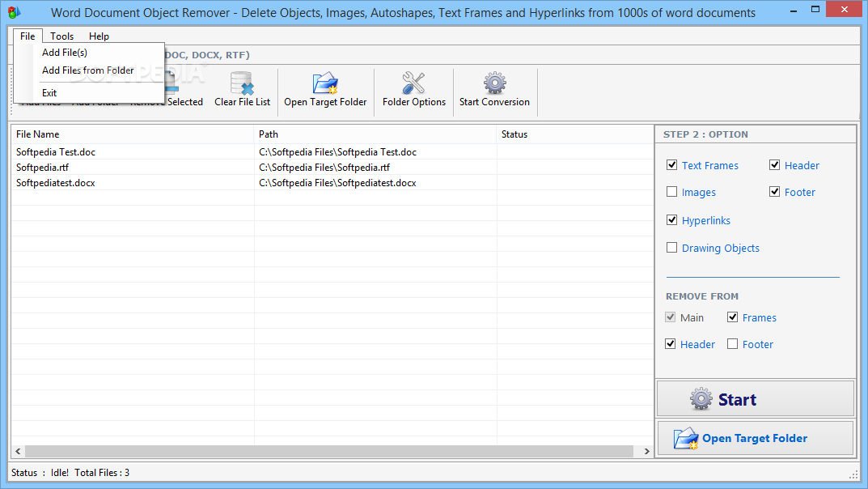Minimize the application window
This screenshot has width=868, height=489.
(x=794, y=10)
